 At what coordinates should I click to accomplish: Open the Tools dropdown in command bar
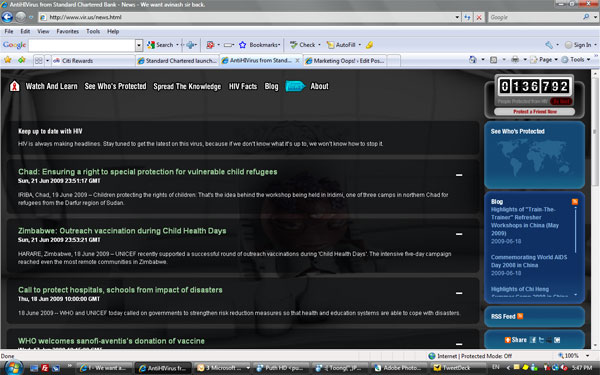[588, 60]
